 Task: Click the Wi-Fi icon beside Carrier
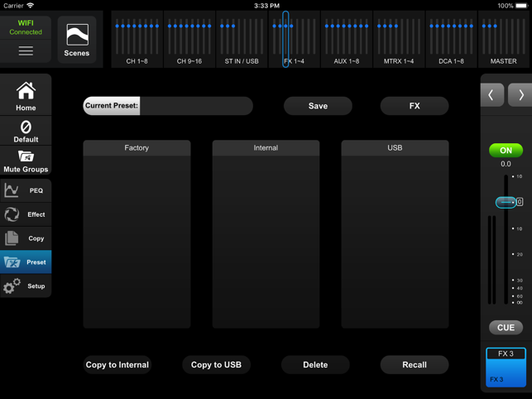click(x=30, y=6)
